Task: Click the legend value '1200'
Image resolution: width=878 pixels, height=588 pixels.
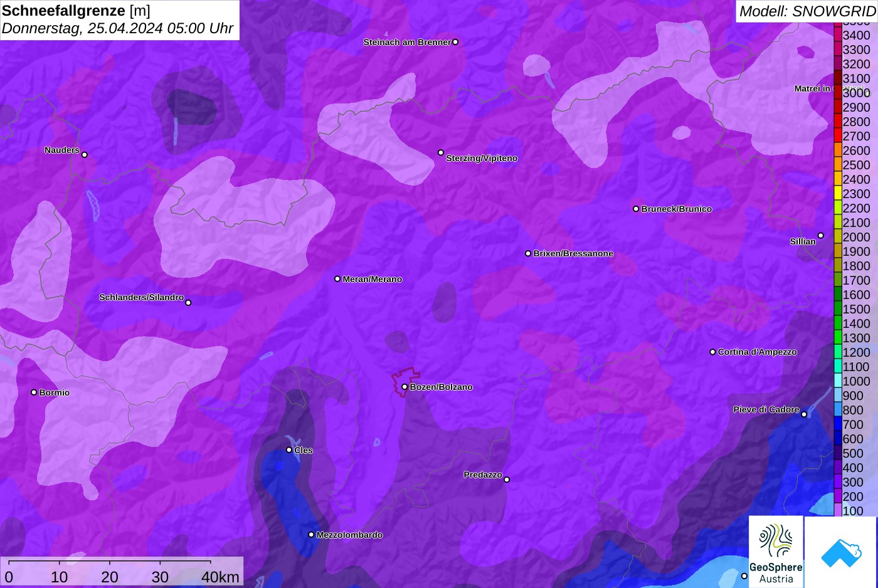Action: pyautogui.click(x=857, y=352)
